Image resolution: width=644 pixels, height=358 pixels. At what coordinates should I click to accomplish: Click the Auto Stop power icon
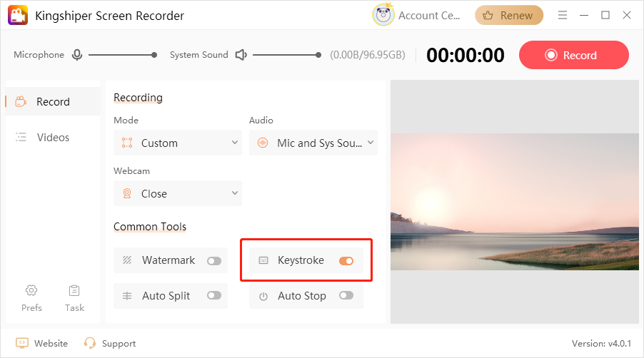(x=263, y=296)
